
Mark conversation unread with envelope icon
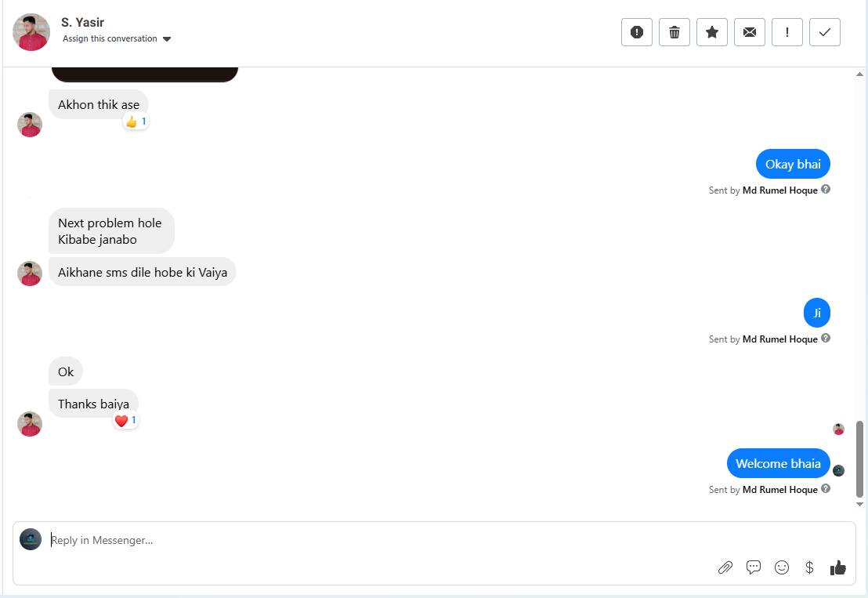[x=750, y=32]
